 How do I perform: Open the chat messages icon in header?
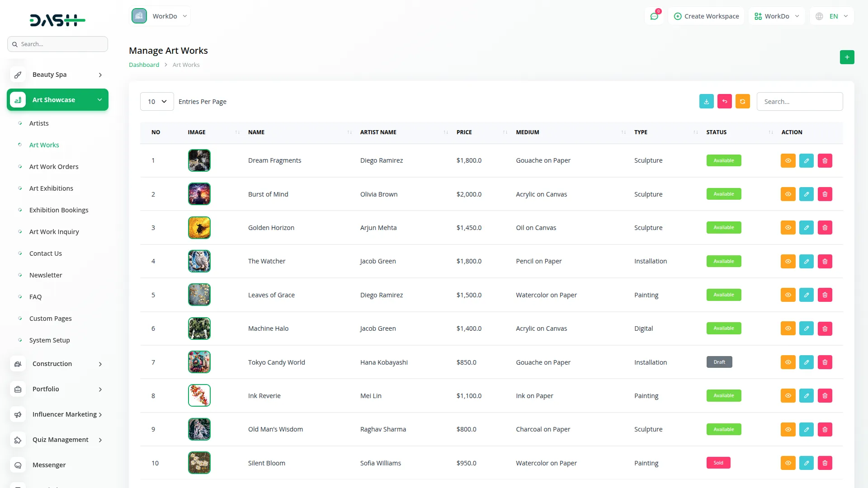point(654,16)
